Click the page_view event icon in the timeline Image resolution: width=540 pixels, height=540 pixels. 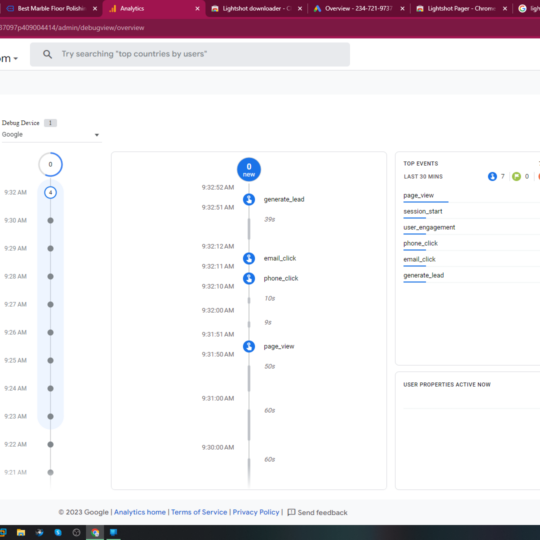point(249,346)
